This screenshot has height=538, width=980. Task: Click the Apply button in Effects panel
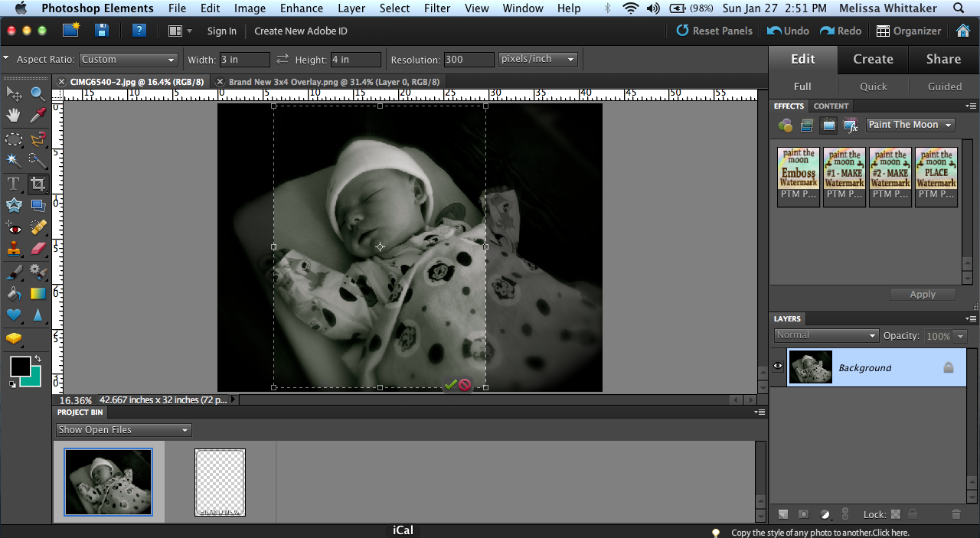(922, 294)
